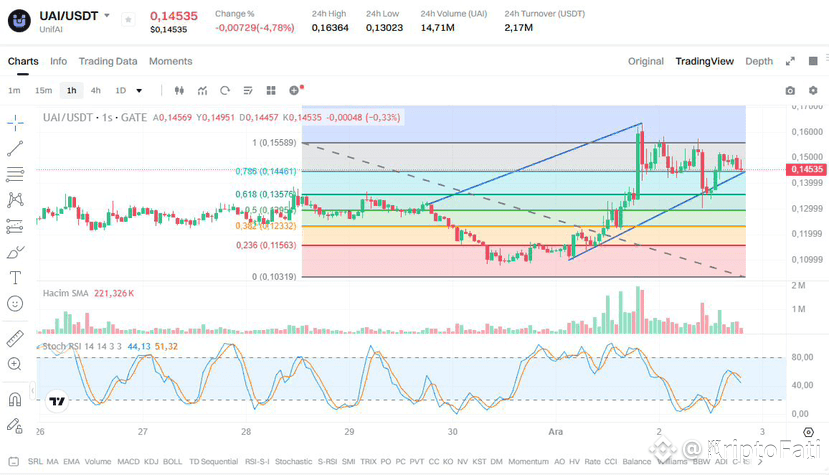The image size is (829, 475).
Task: Click the TradingView logo on chart
Action: point(57,401)
